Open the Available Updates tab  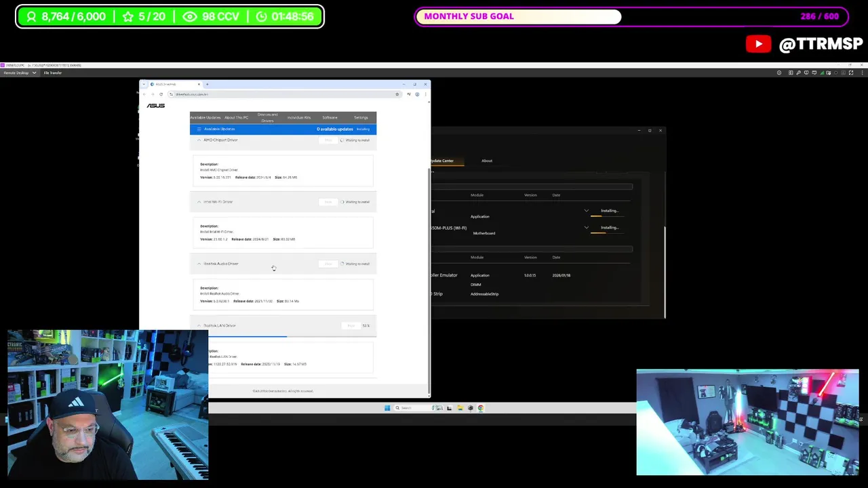click(205, 117)
